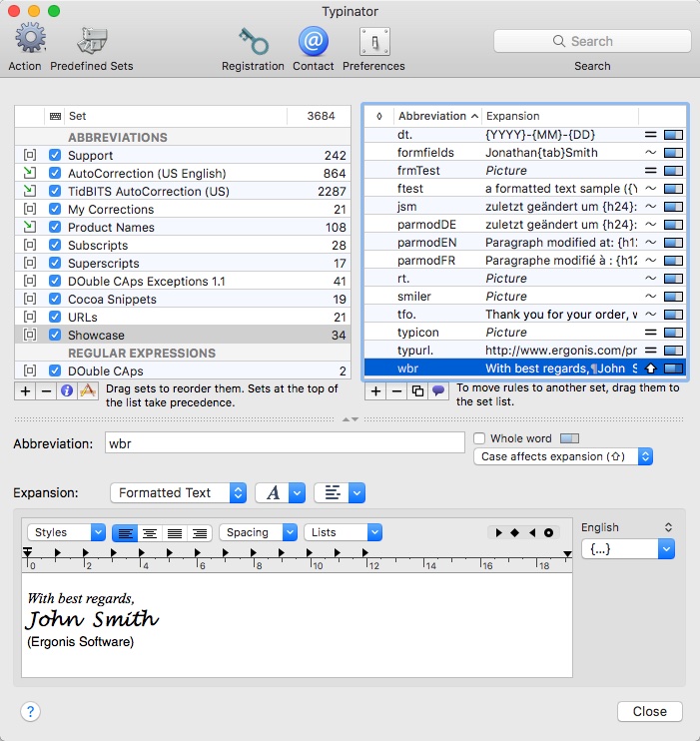This screenshot has width=700, height=741.
Task: Open the Formatted Text expansion type dropdown
Action: pos(179,492)
